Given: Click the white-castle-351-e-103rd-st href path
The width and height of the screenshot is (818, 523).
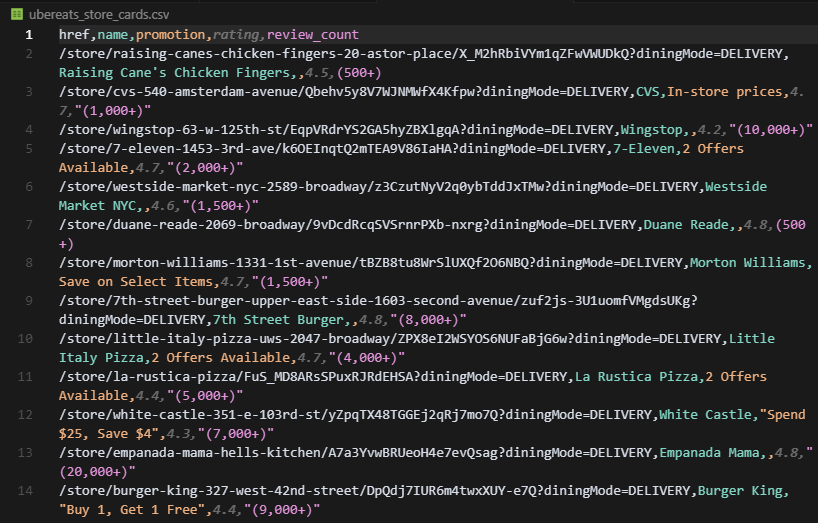Looking at the screenshot, I should (x=355, y=415).
